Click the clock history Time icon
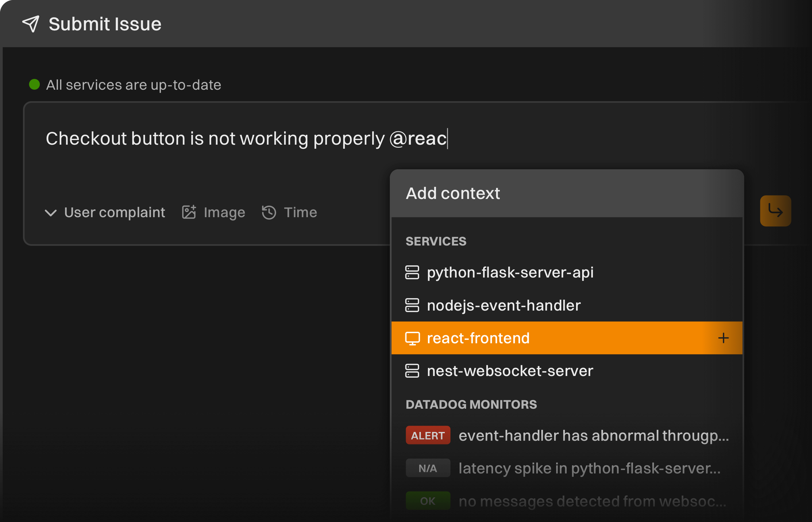Viewport: 812px width, 522px height. coord(269,212)
